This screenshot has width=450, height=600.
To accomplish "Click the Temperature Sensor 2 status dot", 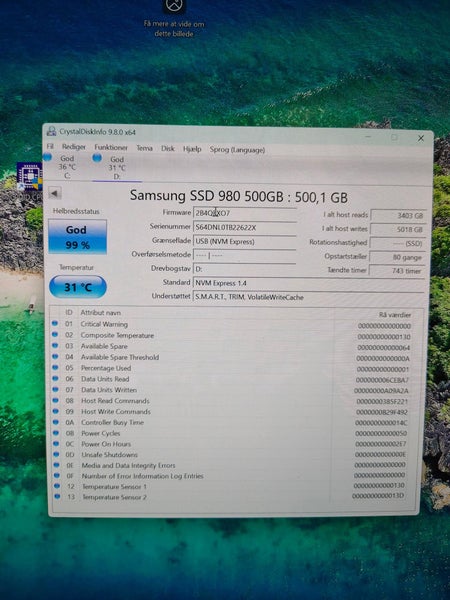I will [x=57, y=496].
